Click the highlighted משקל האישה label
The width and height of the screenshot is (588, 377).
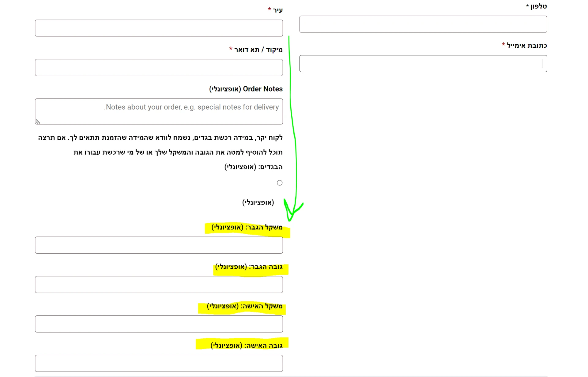[244, 306]
